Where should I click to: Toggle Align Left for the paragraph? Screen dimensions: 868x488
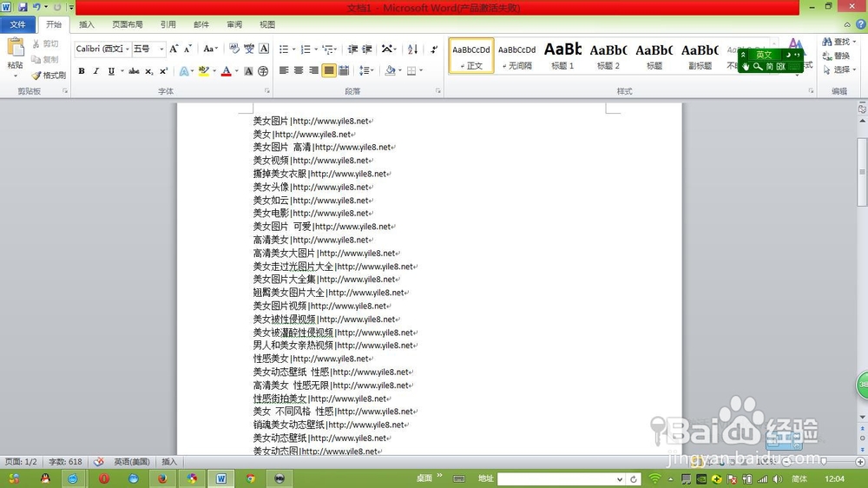click(284, 70)
